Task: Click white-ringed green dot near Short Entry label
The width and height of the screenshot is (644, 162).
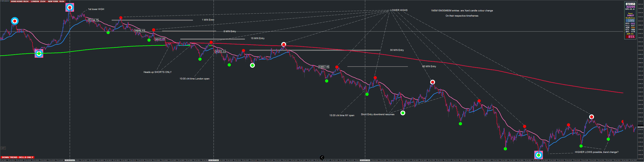Action: 403,113
